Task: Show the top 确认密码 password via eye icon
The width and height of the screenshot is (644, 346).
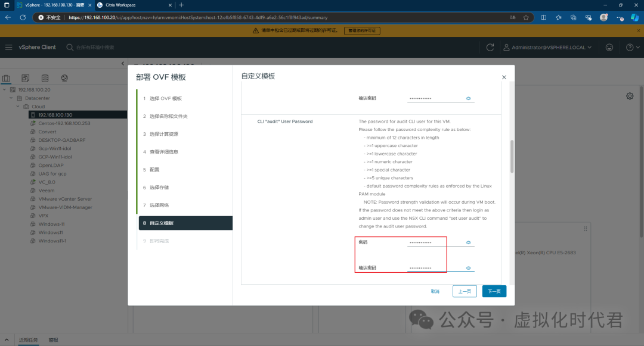Action: click(468, 98)
